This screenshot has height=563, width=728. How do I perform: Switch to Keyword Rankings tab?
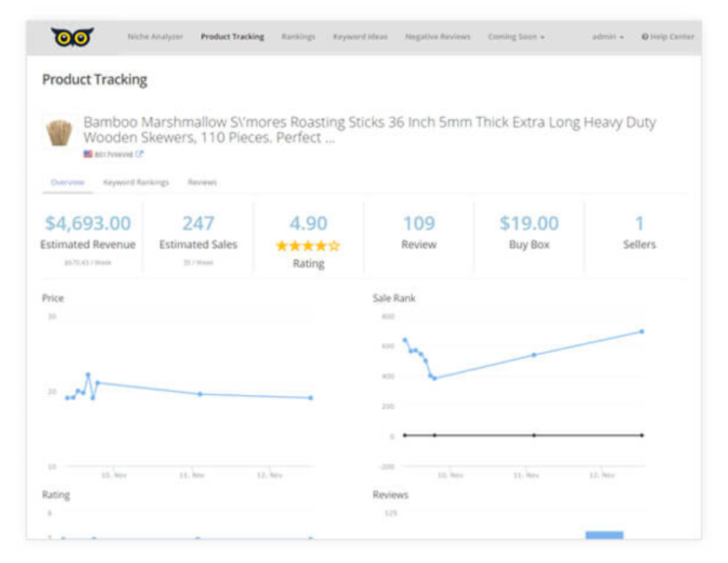click(136, 182)
